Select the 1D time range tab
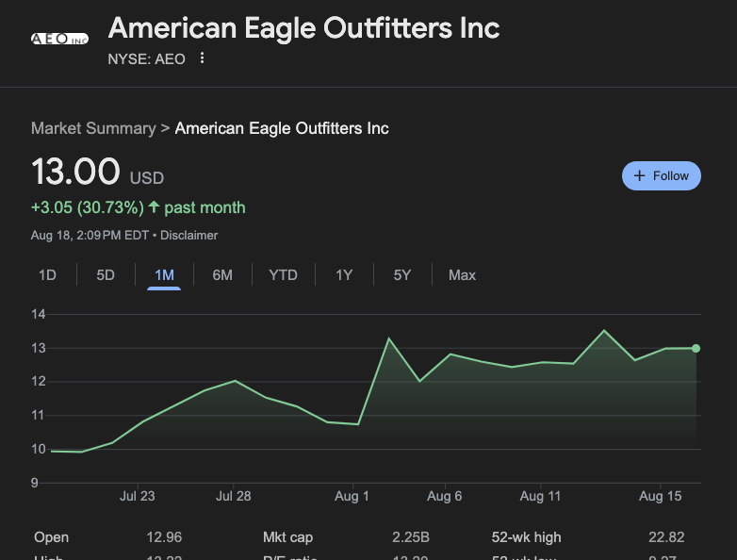This screenshot has width=737, height=560. [x=47, y=275]
